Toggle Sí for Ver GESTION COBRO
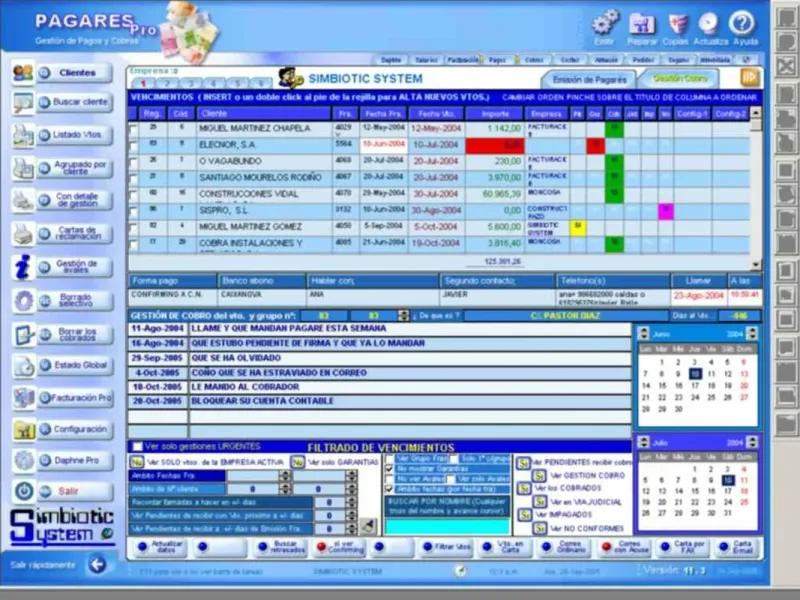 pos(539,476)
